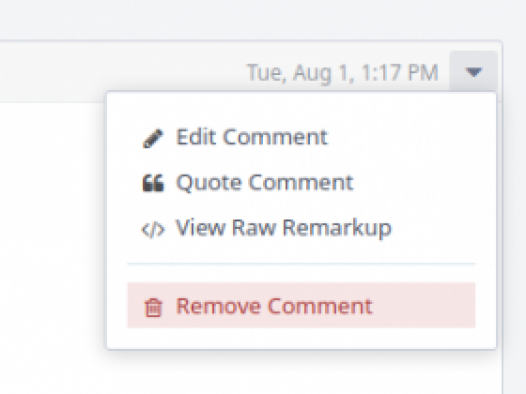Click the red trash can icon

click(x=153, y=307)
